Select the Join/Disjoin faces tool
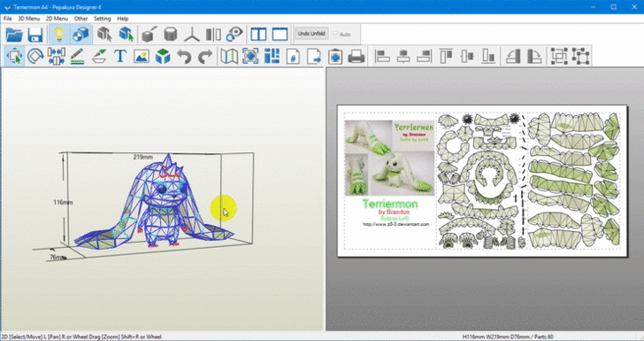The image size is (644, 341). click(57, 57)
